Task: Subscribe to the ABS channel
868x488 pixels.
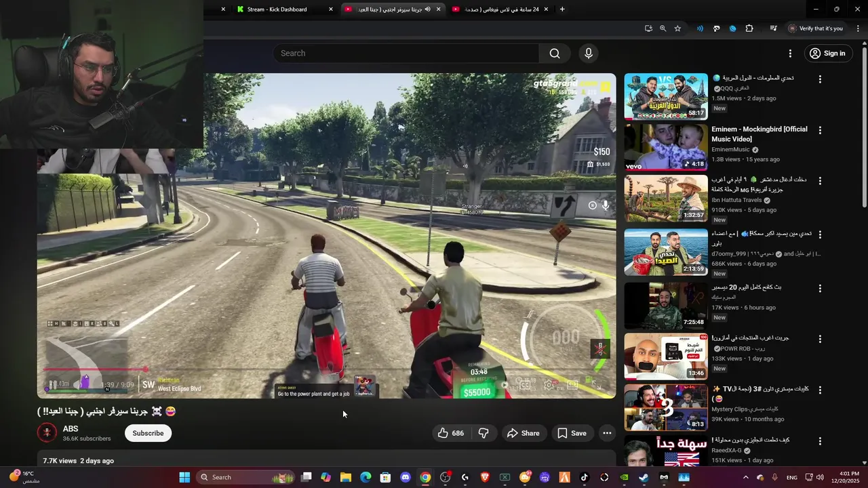Action: (148, 433)
